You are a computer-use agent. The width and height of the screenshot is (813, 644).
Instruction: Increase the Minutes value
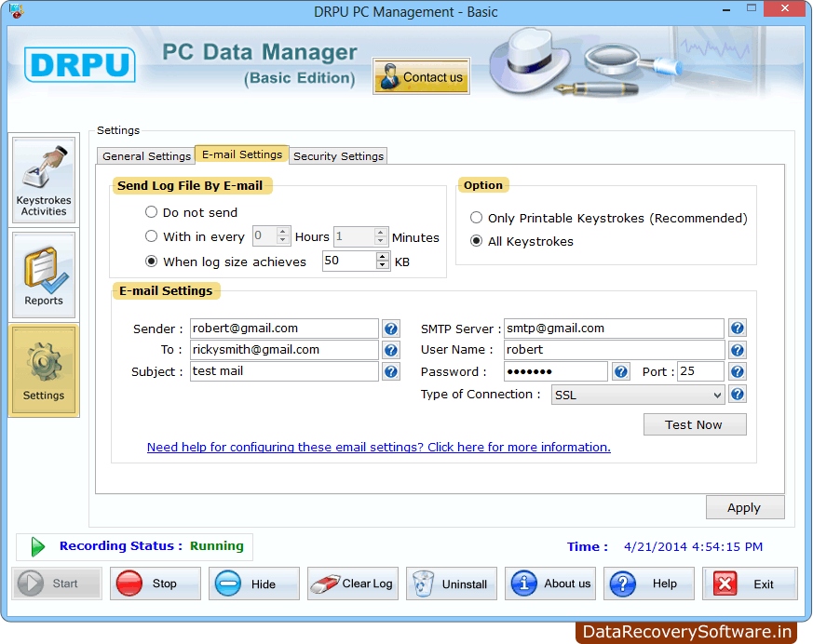(x=381, y=232)
